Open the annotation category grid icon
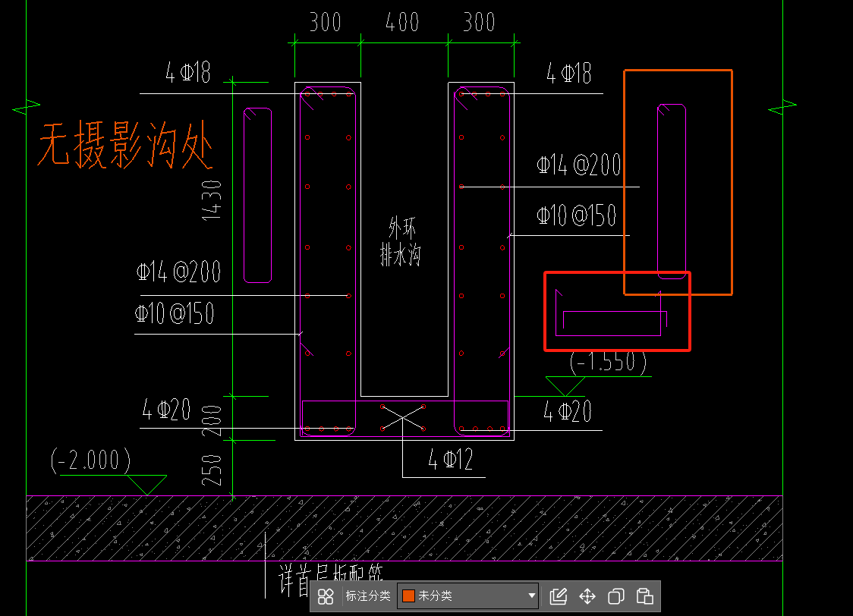853x616 pixels. 326,596
